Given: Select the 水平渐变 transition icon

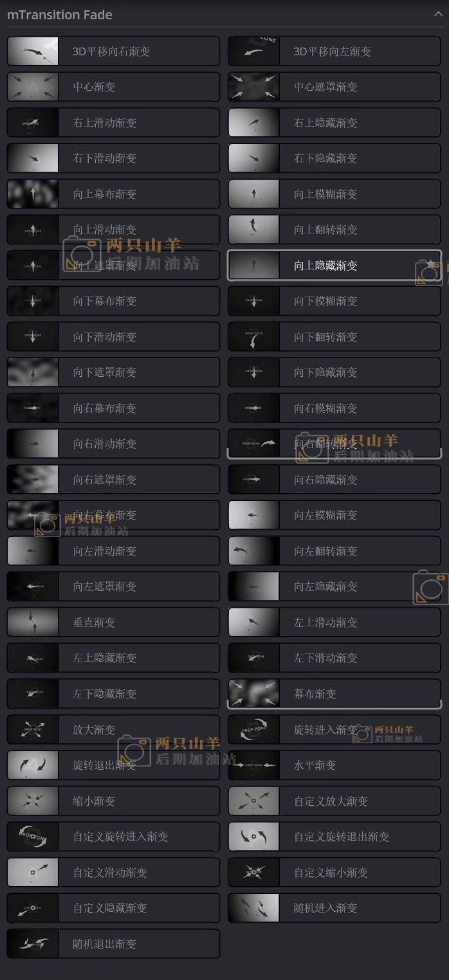Looking at the screenshot, I should pyautogui.click(x=253, y=765).
